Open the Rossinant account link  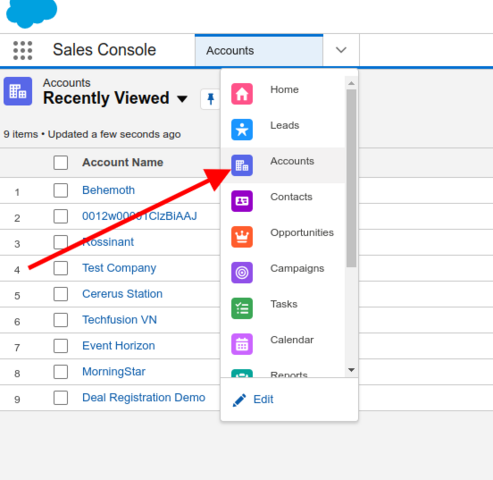[x=108, y=242]
